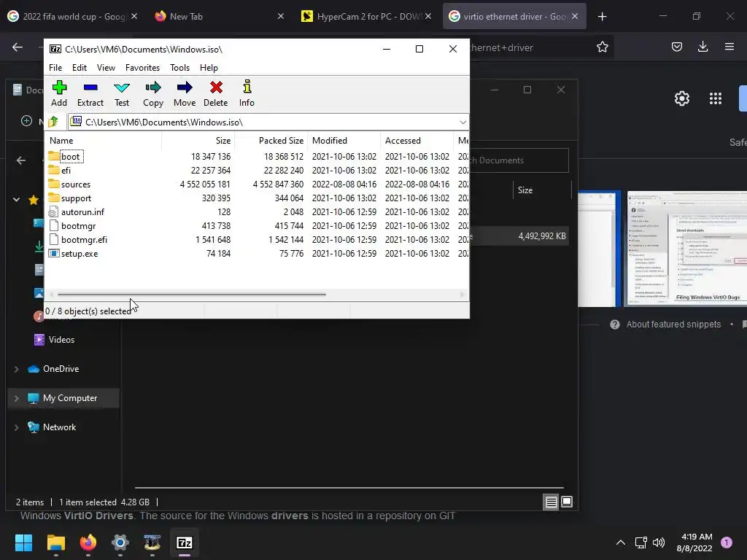
Task: Go back in the file manager window
Action: (x=21, y=160)
